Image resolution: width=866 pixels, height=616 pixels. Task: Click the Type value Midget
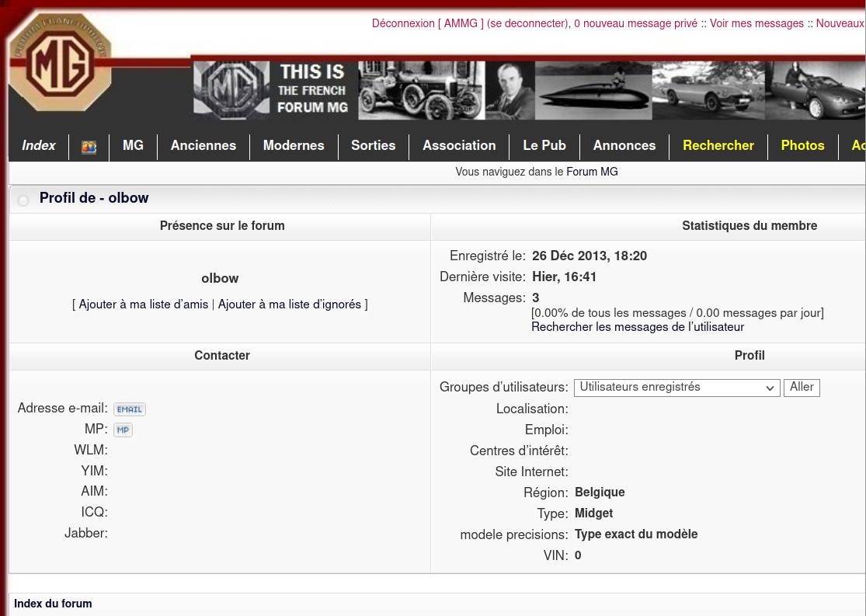click(593, 513)
